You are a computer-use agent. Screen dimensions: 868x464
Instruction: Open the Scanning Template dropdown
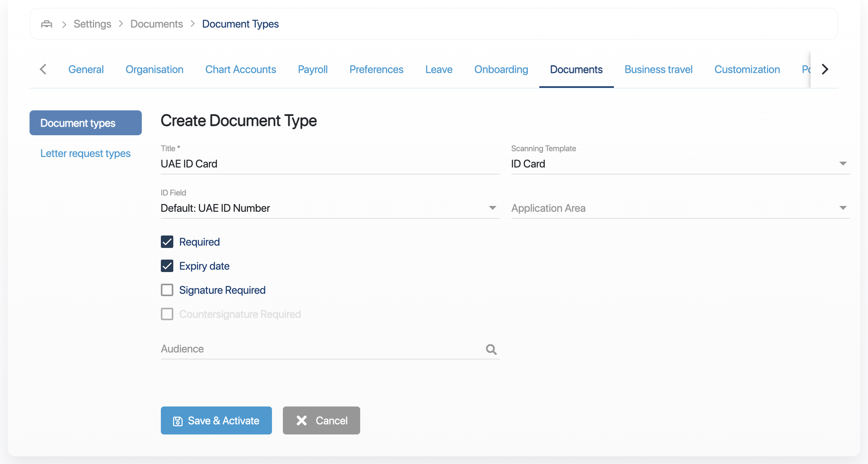(842, 163)
